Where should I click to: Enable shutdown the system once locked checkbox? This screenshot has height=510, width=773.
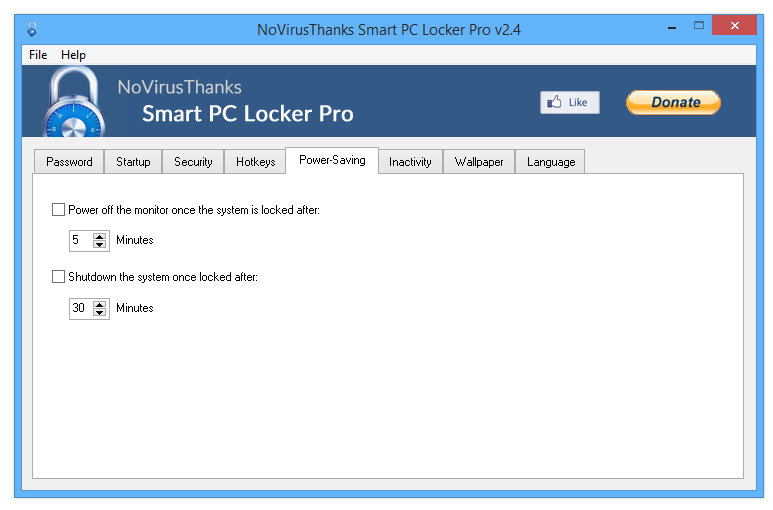point(58,276)
